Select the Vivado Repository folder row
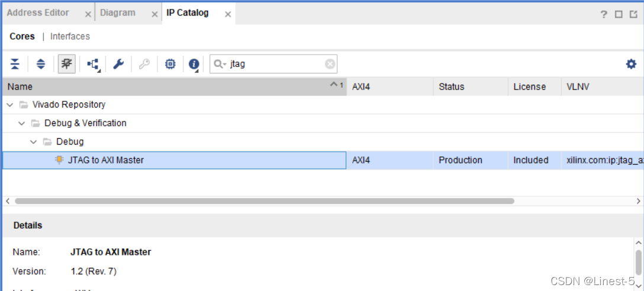Image resolution: width=644 pixels, height=291 pixels. click(323, 105)
